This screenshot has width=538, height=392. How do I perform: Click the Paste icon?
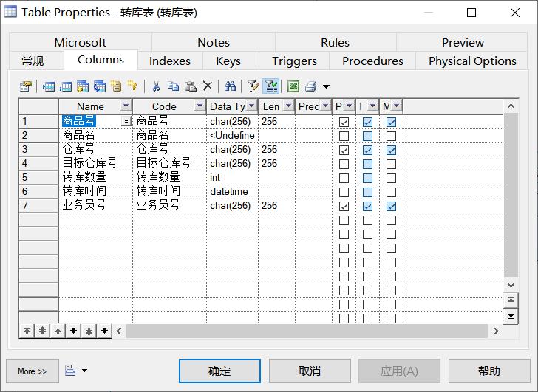tap(191, 86)
